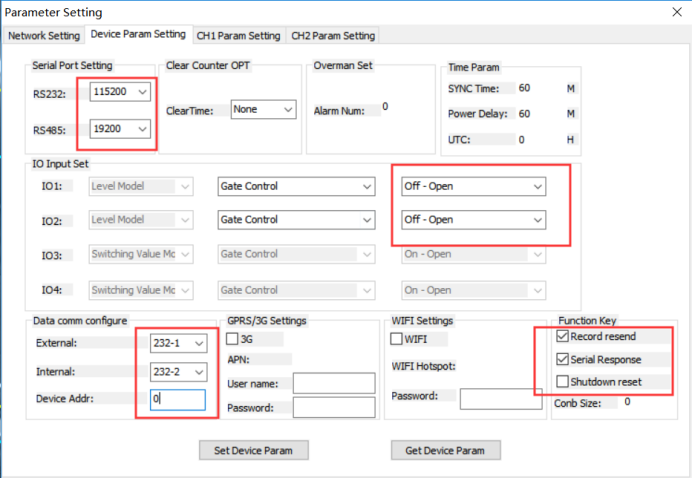Expand the Internal 232-2 port dropdown
The height and width of the screenshot is (478, 692).
coord(178,372)
